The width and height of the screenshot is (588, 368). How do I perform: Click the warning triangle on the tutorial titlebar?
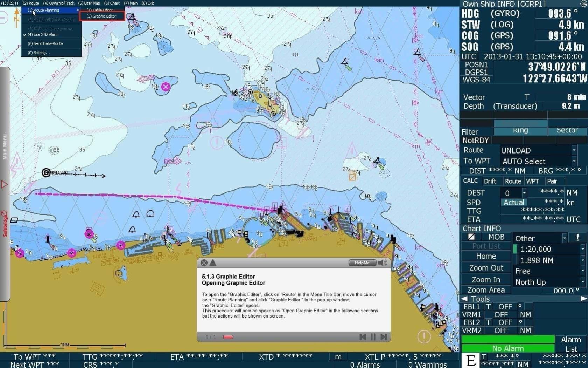(x=212, y=263)
